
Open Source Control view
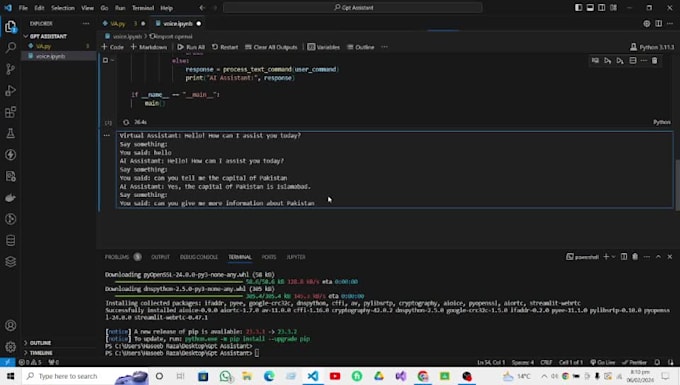[x=10, y=69]
